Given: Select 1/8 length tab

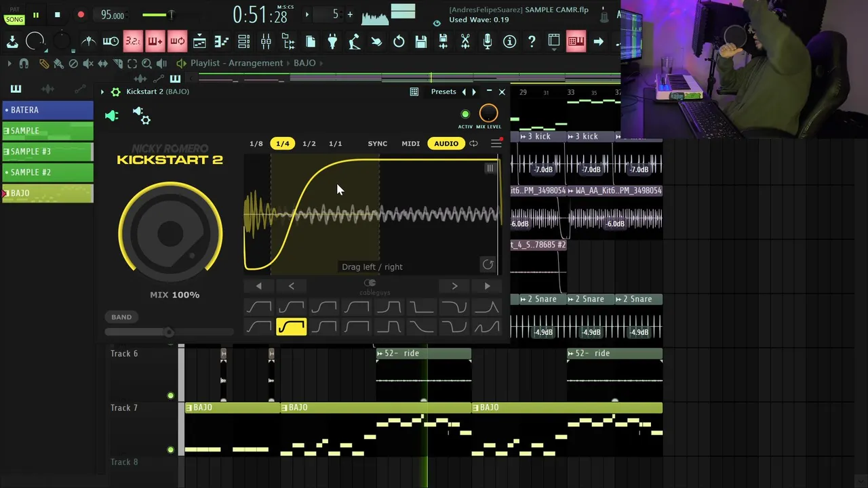Looking at the screenshot, I should (x=256, y=144).
